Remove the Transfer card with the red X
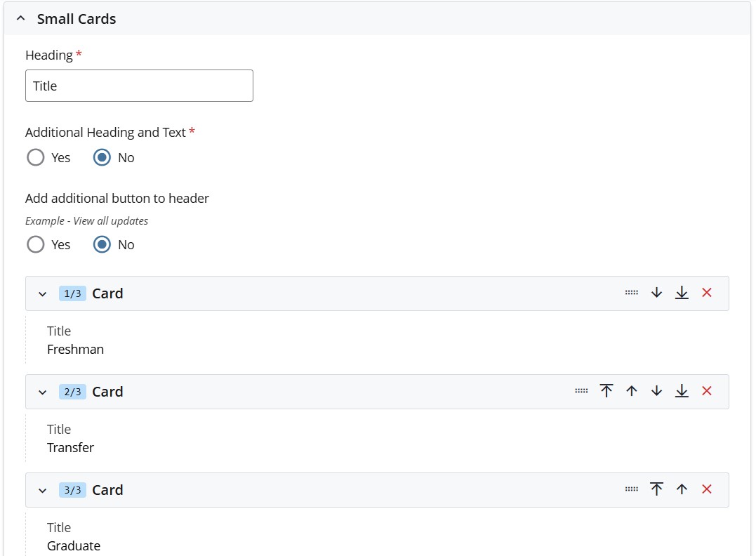 [x=707, y=391]
